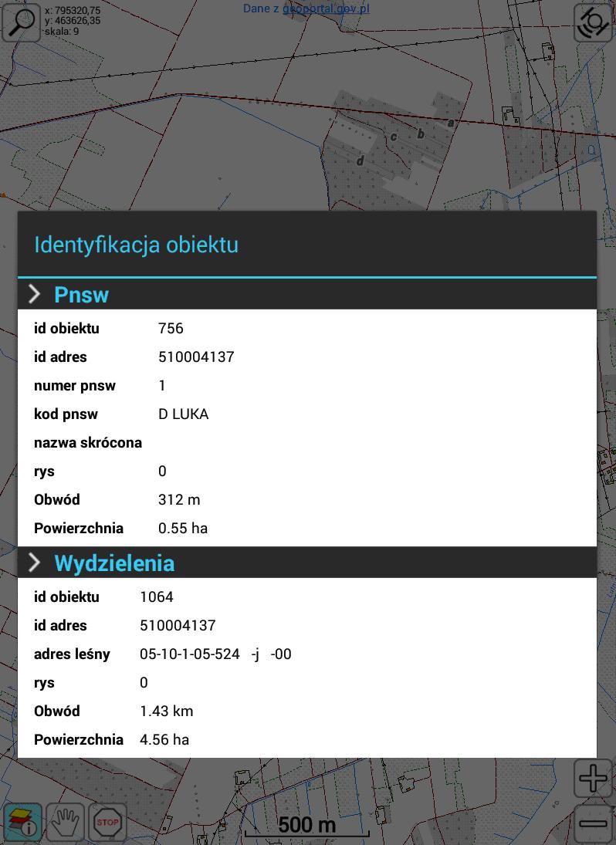The image size is (616, 845).
Task: Collapse the Wydzielenia section chevron
Action: (34, 563)
